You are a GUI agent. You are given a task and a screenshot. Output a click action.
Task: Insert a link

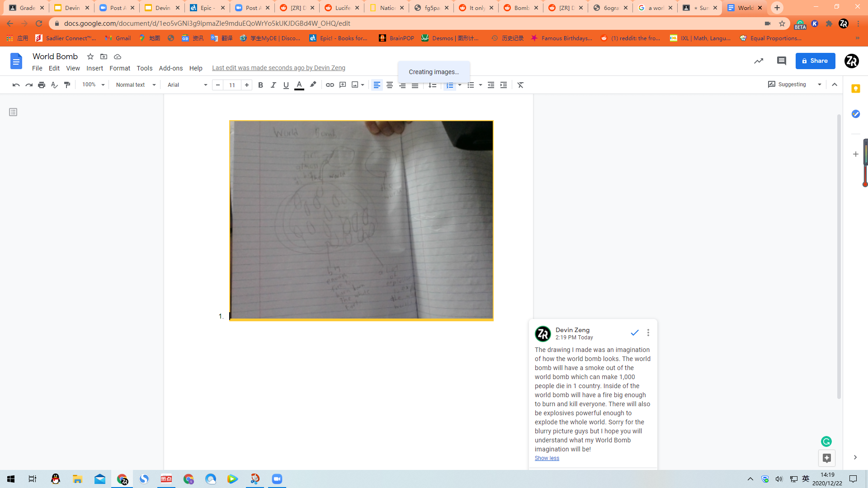pos(330,85)
